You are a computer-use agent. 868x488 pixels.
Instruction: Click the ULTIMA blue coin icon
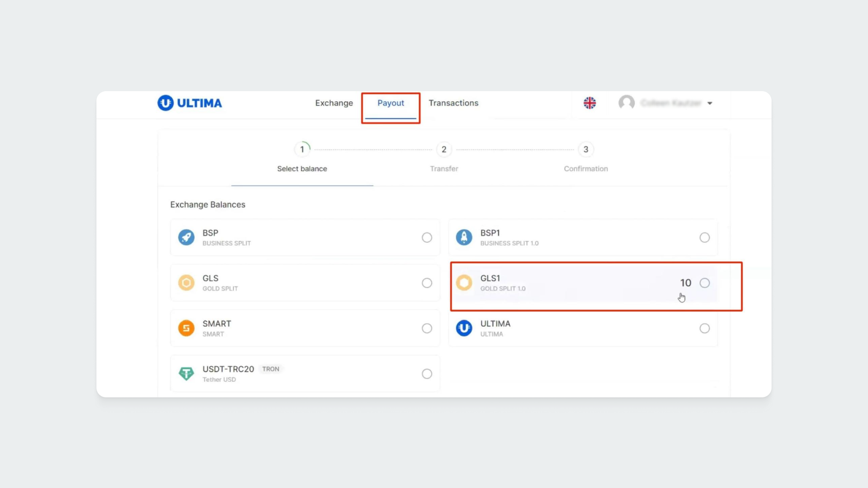coord(464,328)
